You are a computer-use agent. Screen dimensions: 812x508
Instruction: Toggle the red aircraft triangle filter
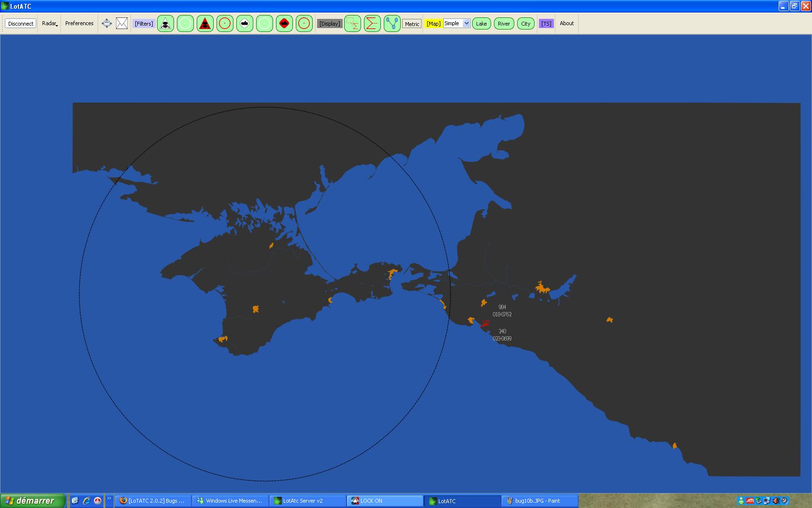[205, 23]
